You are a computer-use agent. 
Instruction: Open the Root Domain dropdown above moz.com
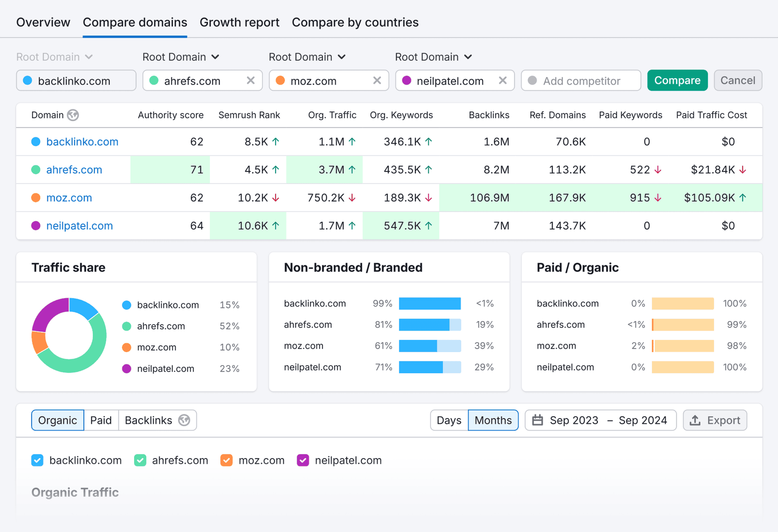tap(307, 57)
